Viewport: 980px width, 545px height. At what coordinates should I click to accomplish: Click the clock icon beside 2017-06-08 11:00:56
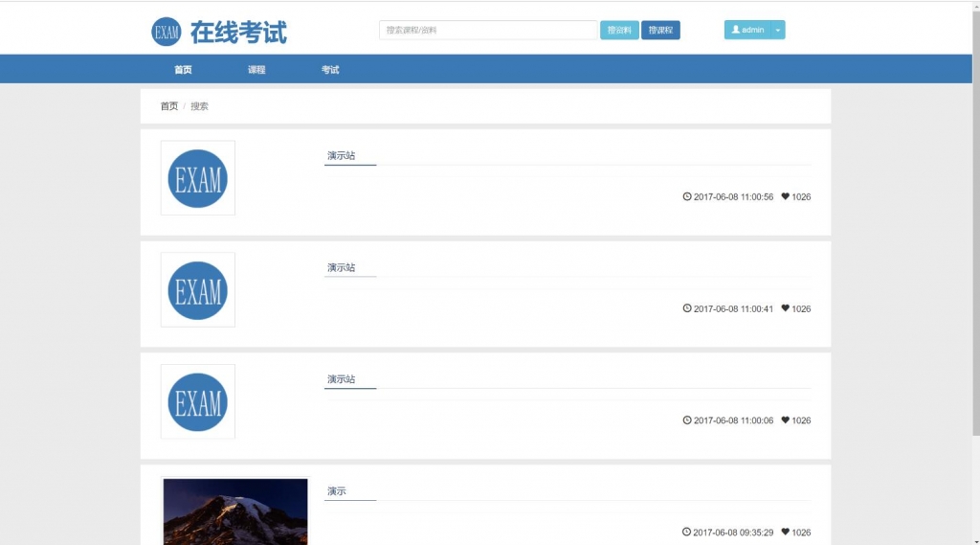click(687, 196)
